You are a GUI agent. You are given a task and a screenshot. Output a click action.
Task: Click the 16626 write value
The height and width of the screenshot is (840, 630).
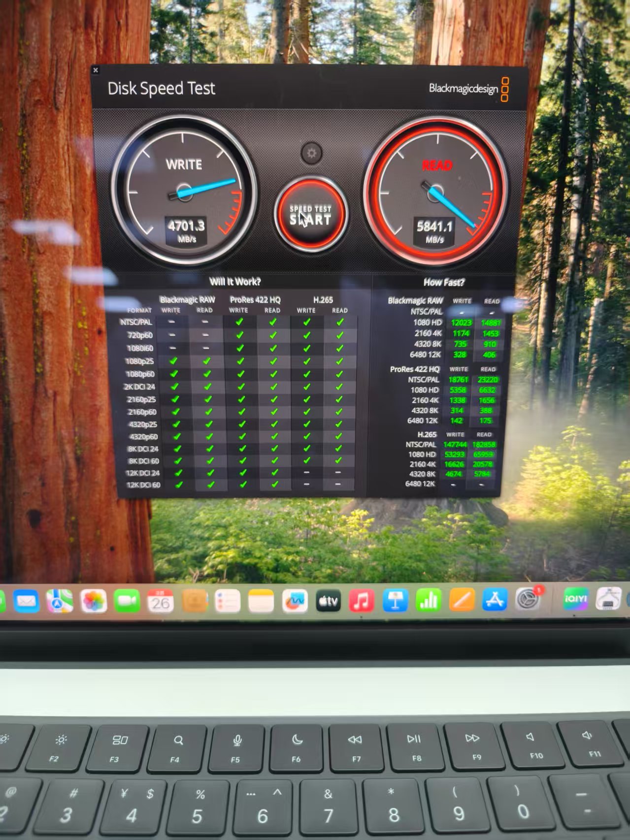pyautogui.click(x=454, y=464)
